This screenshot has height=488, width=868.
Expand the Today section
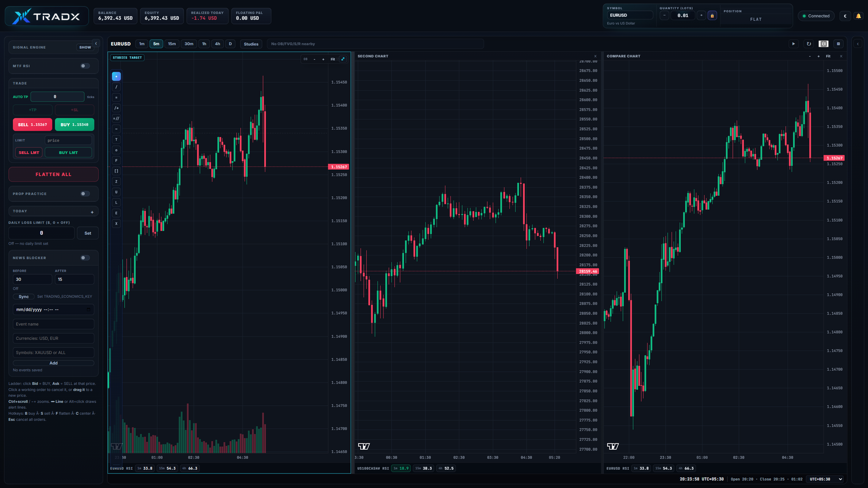coord(92,212)
